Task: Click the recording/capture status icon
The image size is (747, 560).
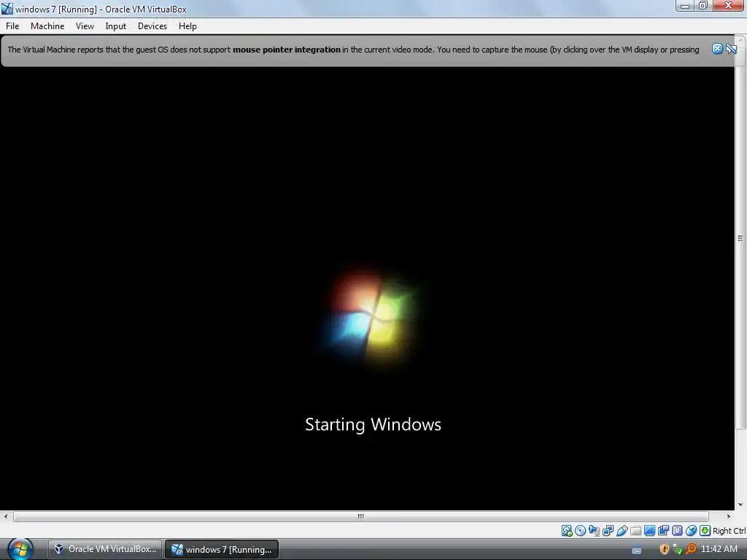Action: click(663, 531)
